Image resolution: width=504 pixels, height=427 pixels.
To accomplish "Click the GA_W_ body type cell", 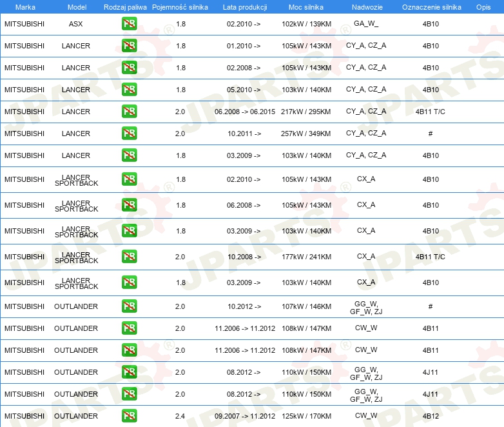I will click(x=366, y=24).
